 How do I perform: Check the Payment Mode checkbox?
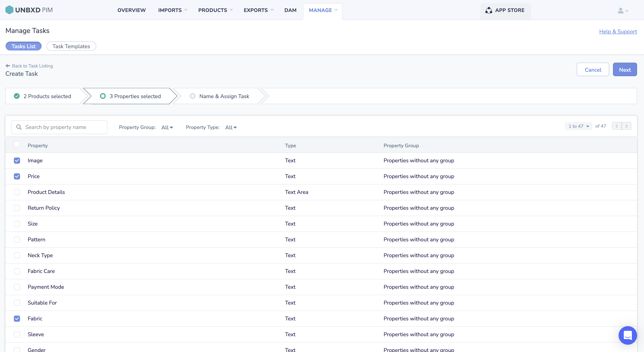click(x=17, y=287)
